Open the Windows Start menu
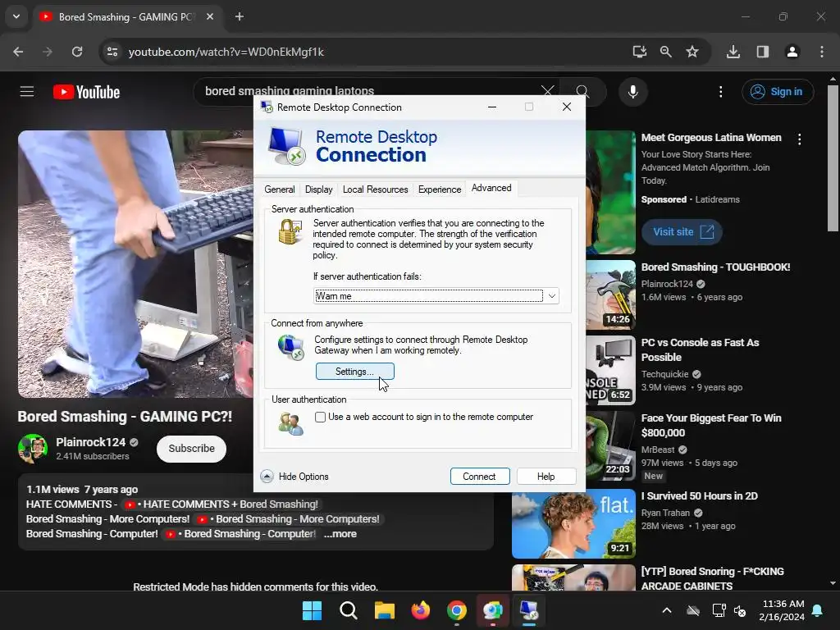 pos(312,610)
